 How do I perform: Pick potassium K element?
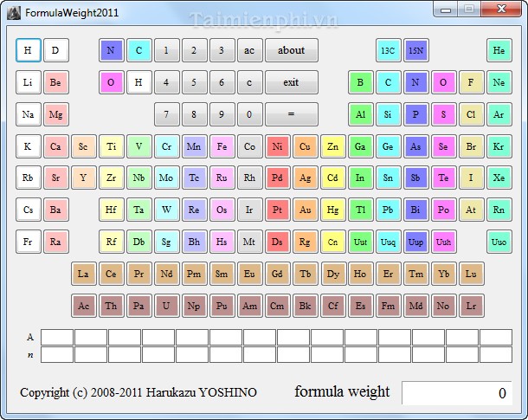[29, 146]
